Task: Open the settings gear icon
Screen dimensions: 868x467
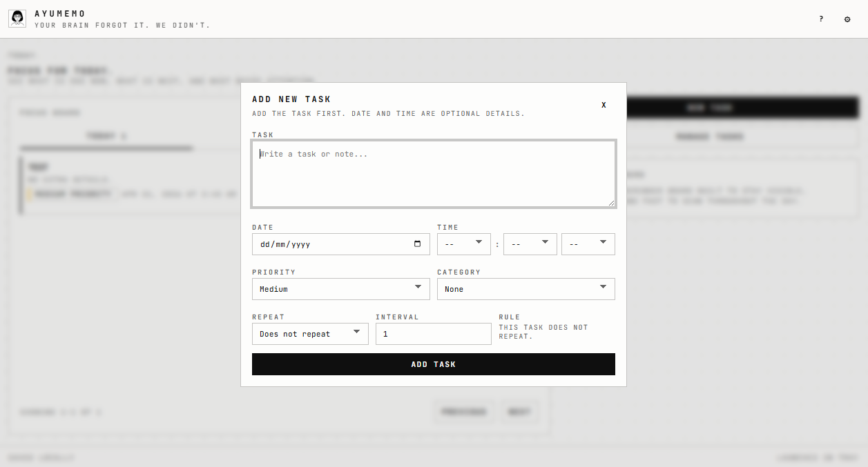Action: [847, 19]
